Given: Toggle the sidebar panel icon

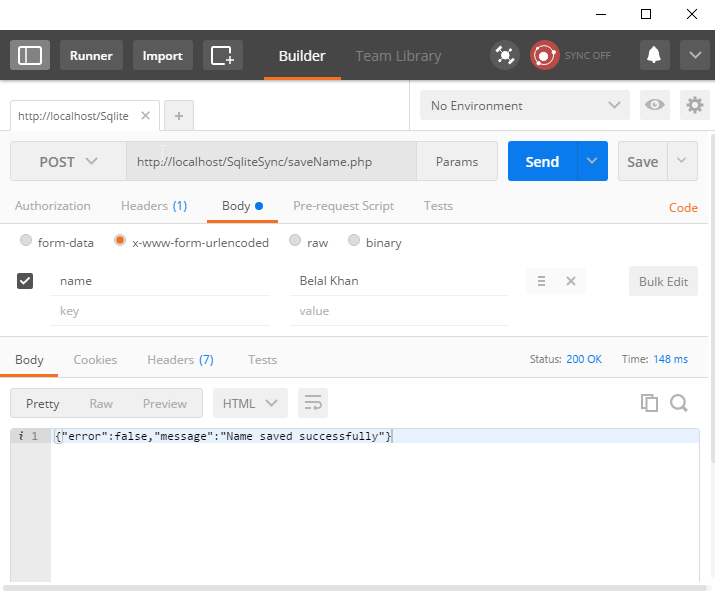Looking at the screenshot, I should [30, 55].
